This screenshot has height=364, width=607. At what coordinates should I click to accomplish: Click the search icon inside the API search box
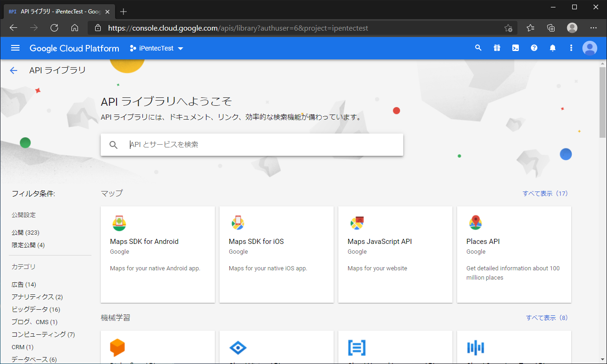(114, 145)
